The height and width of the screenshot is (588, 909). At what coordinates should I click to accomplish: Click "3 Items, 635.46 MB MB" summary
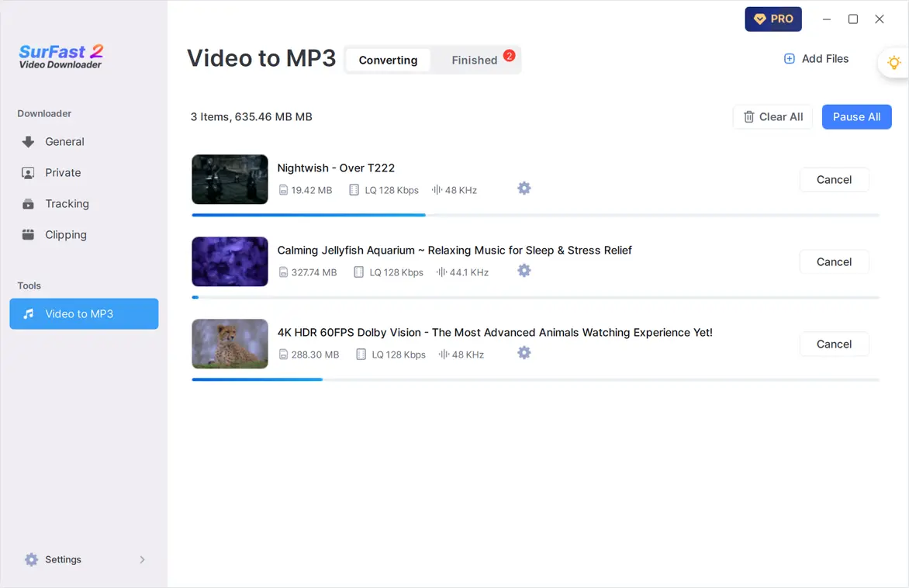tap(251, 117)
